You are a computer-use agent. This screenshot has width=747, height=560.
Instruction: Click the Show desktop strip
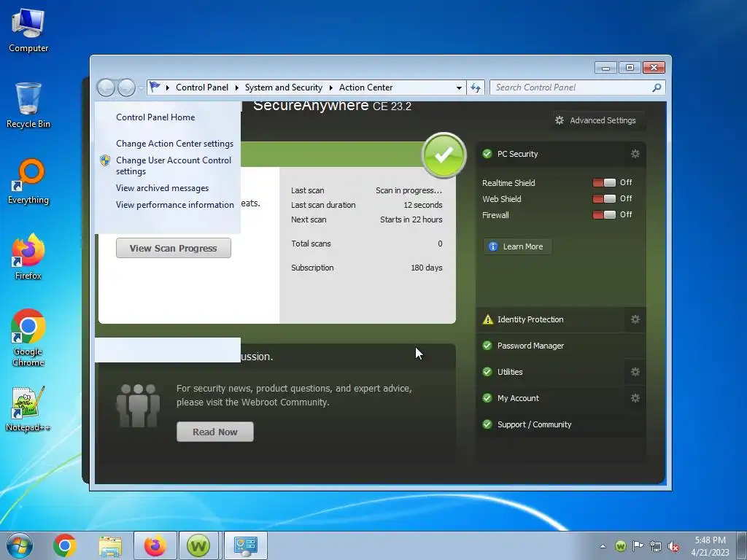pos(742,545)
